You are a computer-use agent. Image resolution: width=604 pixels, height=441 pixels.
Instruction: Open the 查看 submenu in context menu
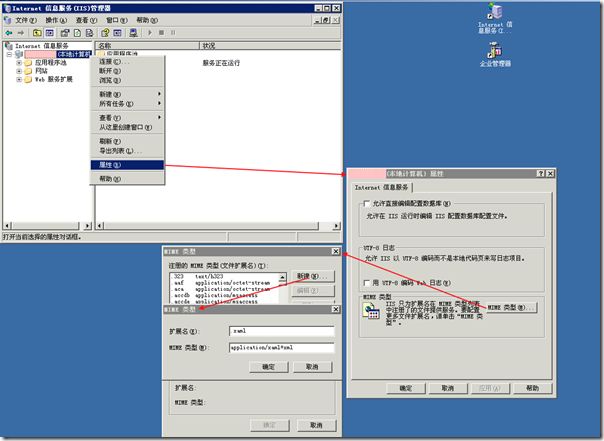point(127,118)
